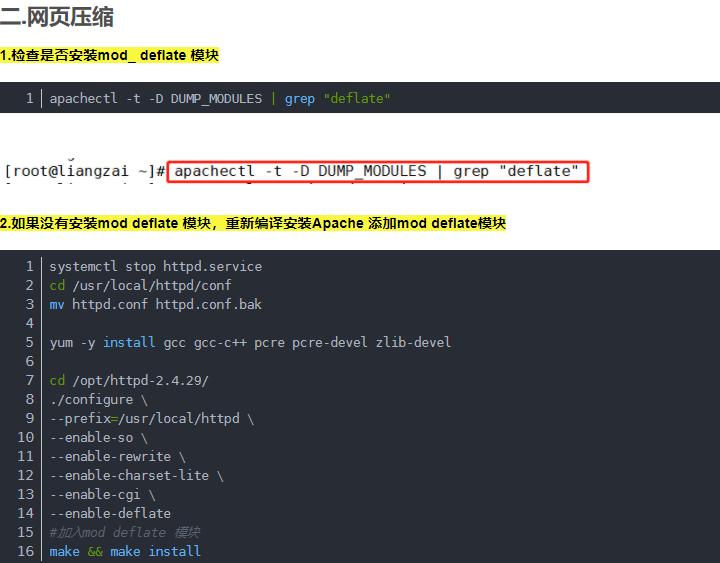Click the --prefix=/usr/local/httpd line
This screenshot has height=563, width=720.
152,418
